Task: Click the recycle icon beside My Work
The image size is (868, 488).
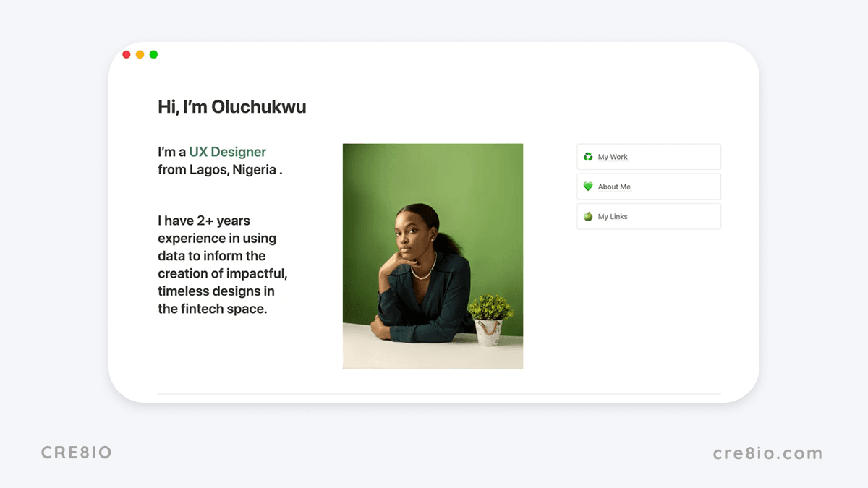Action: 588,156
